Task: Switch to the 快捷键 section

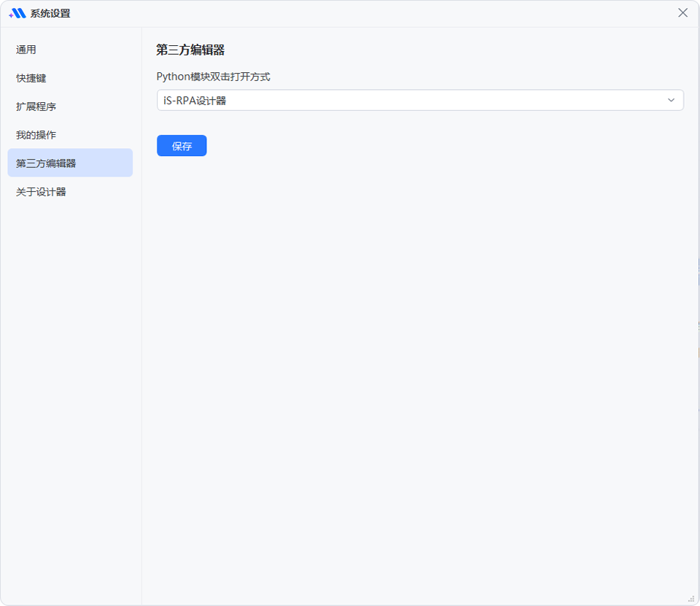Action: [x=31, y=78]
